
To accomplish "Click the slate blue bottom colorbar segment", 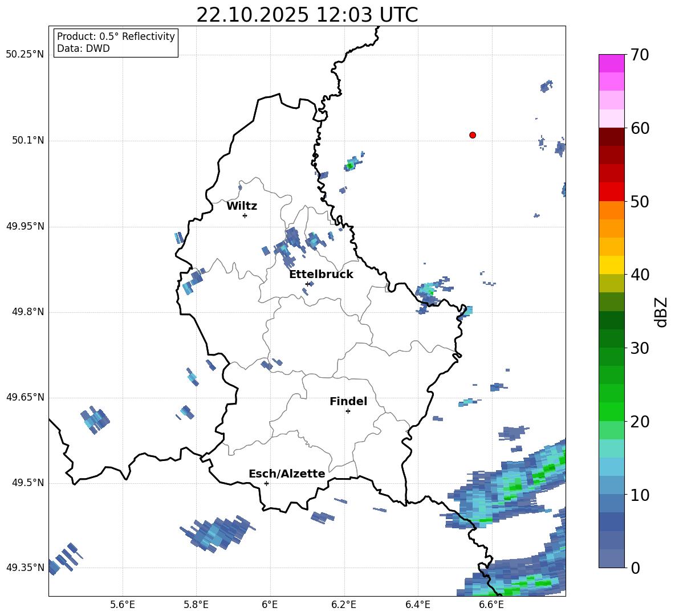I will point(611,558).
